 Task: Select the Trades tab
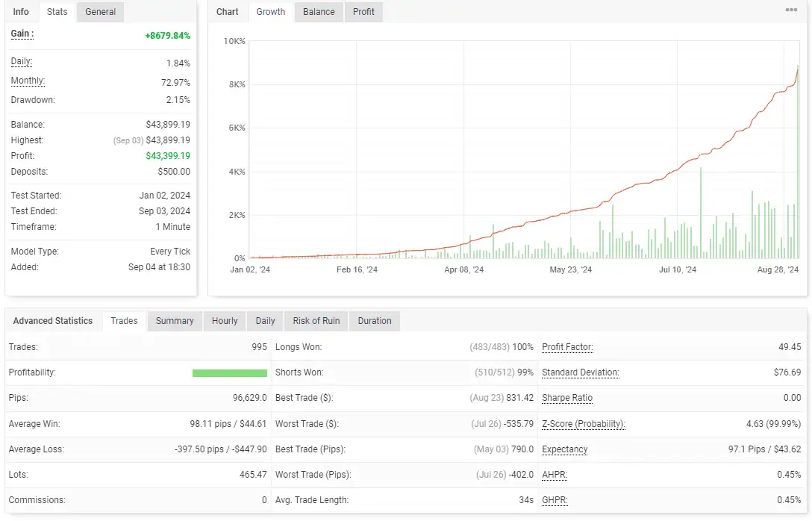click(124, 321)
